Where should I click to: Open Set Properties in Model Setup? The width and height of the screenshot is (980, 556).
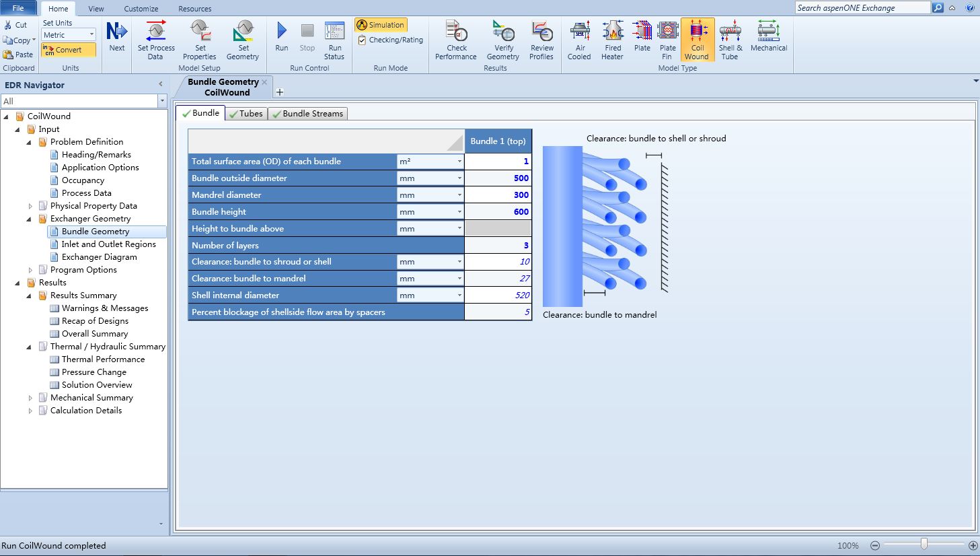200,40
